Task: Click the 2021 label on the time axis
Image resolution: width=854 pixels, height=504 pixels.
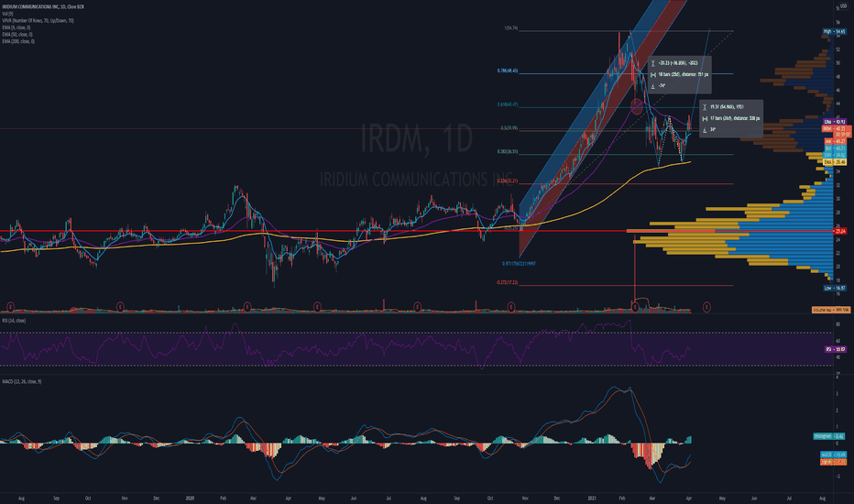Action: pyautogui.click(x=593, y=498)
